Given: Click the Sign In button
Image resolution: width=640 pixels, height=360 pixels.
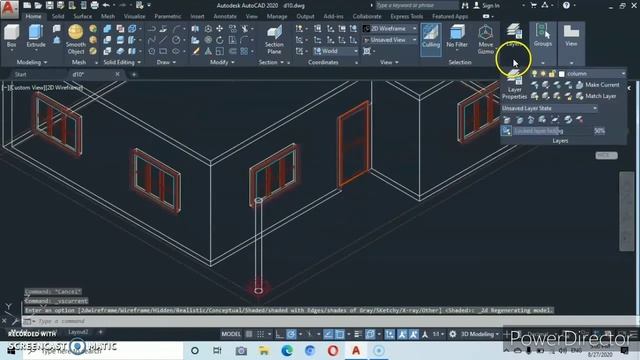Looking at the screenshot, I should (x=487, y=5).
